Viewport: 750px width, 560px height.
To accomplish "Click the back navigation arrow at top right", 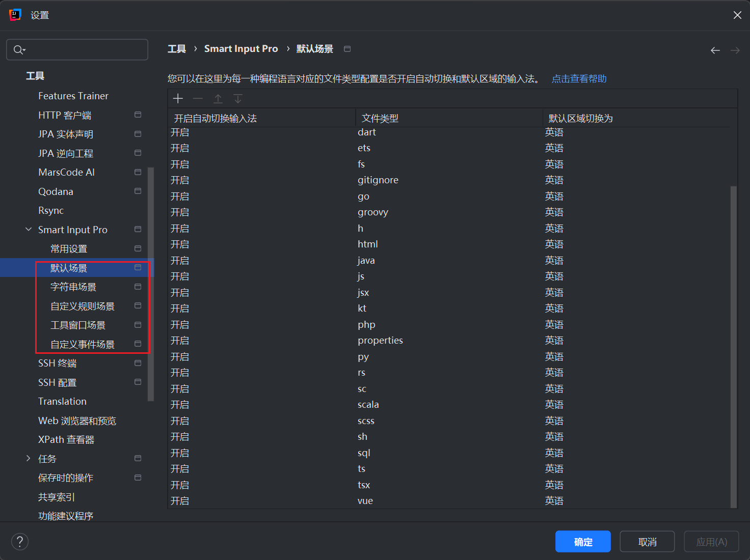I will [x=715, y=50].
